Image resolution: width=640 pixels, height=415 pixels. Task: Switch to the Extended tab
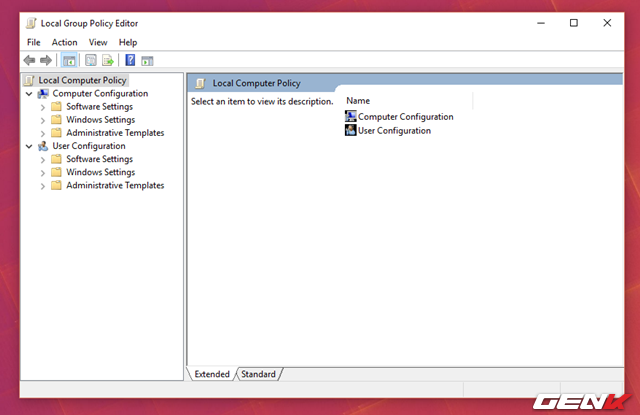pyautogui.click(x=212, y=374)
